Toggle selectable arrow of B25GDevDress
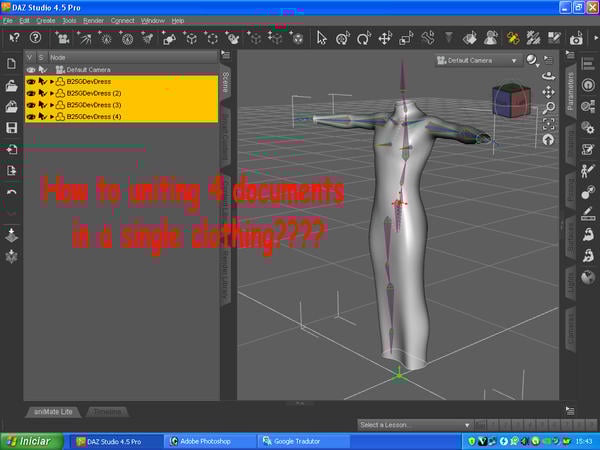The height and width of the screenshot is (450, 600). (42, 82)
